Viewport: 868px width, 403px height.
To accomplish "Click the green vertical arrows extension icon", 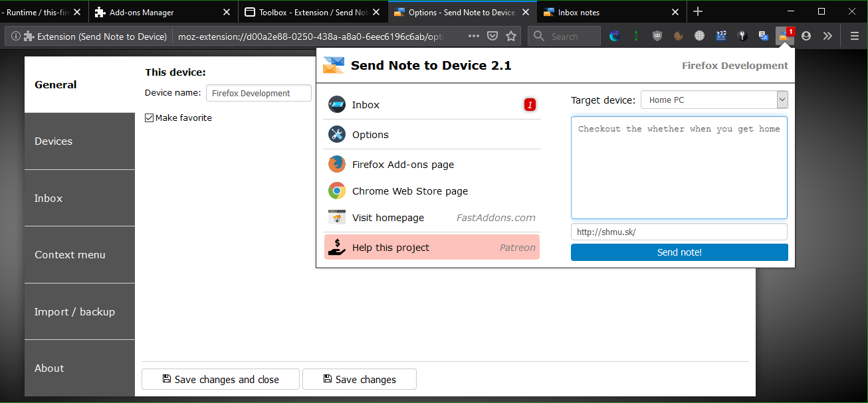I will 636,36.
